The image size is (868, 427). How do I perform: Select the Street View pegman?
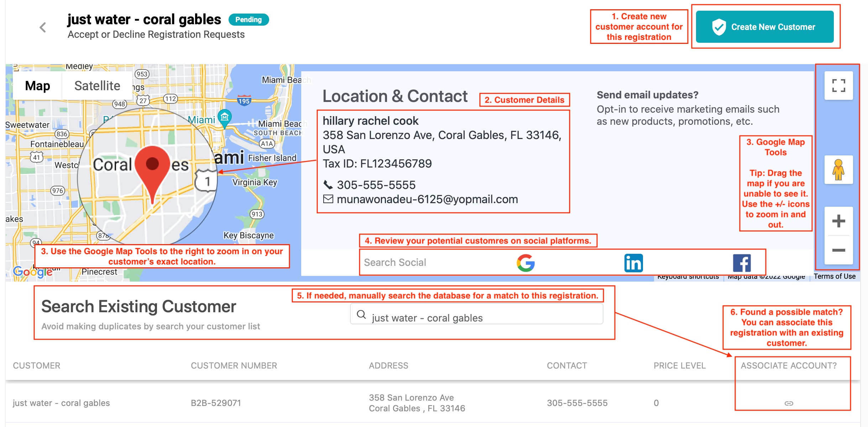(838, 170)
